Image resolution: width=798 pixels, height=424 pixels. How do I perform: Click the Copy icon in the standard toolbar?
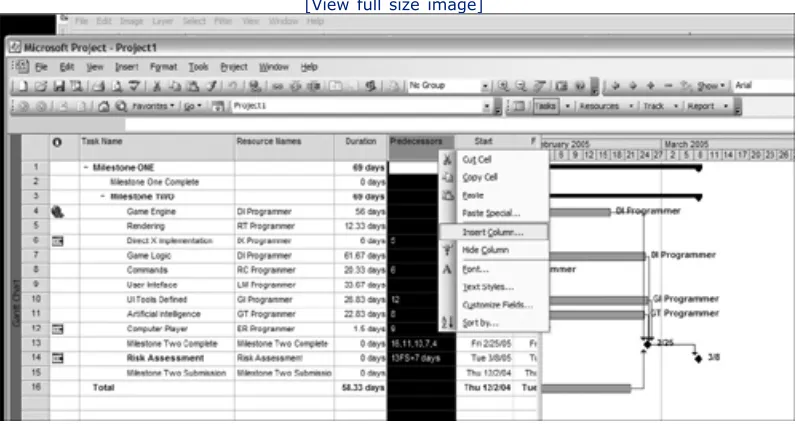[x=175, y=86]
